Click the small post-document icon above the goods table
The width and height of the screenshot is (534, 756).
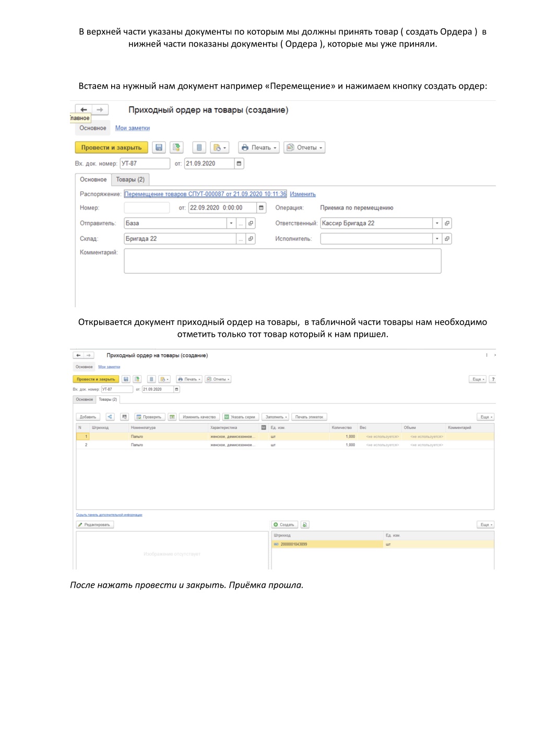pos(137,379)
